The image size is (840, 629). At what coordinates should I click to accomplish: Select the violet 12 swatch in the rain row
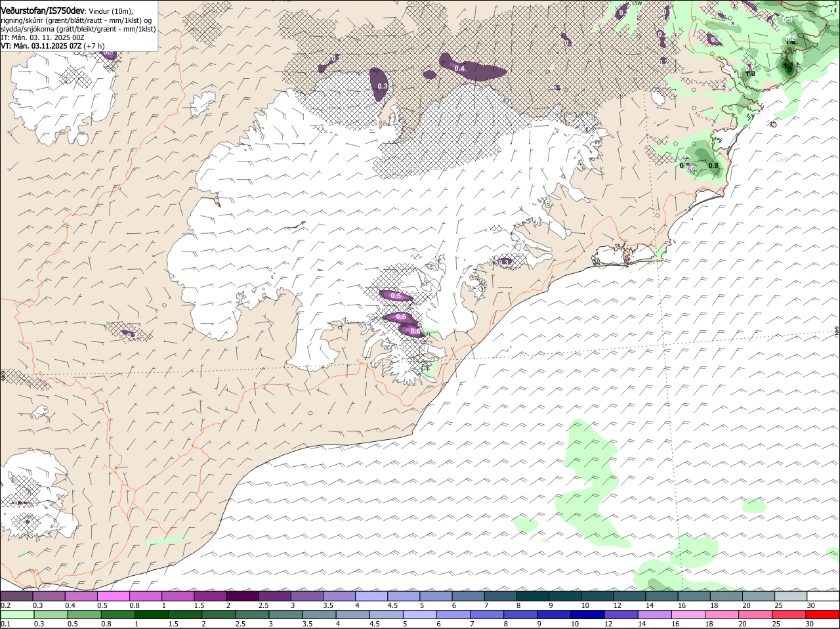621,615
